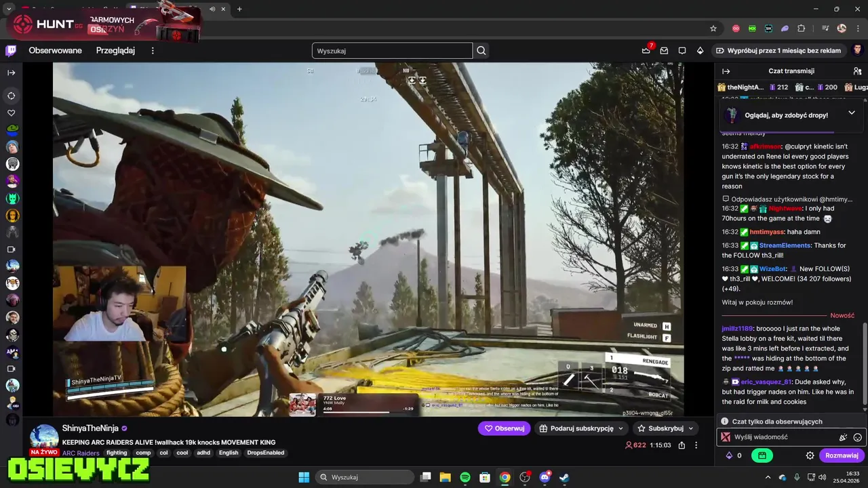The image size is (868, 488).
Task: Click the Windows Start button
Action: (x=304, y=477)
